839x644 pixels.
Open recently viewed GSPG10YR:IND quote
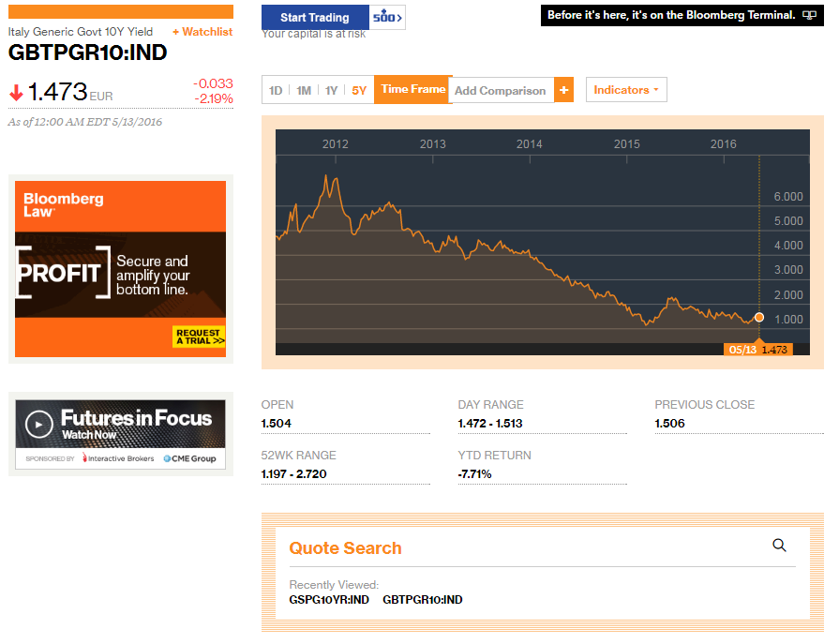pos(329,600)
